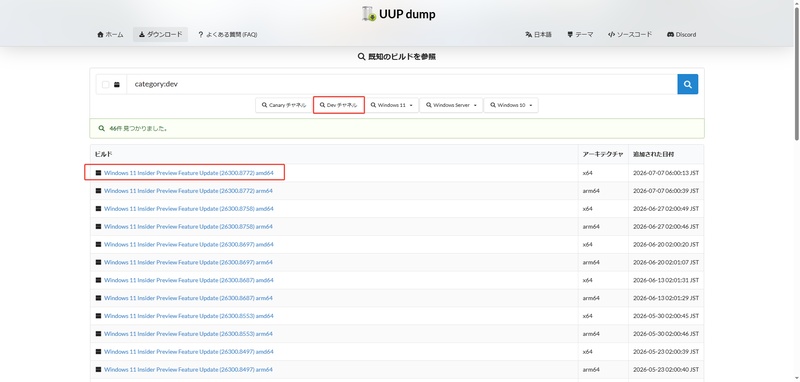Open build 26300.8687 arm64 link

point(188,298)
